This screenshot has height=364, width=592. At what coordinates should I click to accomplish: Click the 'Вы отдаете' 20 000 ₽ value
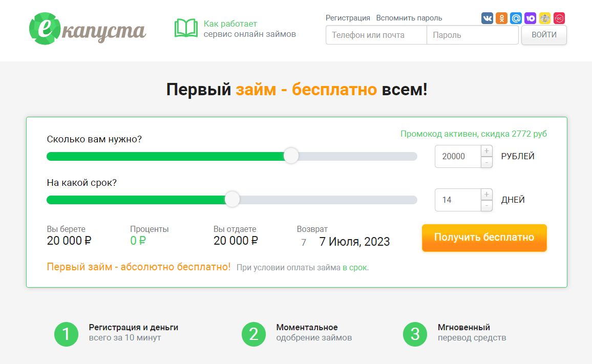coord(236,241)
